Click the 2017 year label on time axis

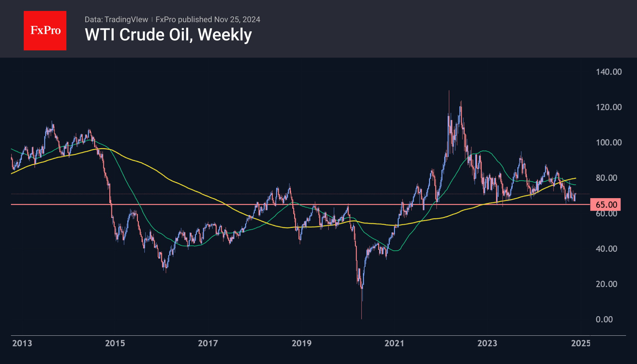[x=208, y=343]
